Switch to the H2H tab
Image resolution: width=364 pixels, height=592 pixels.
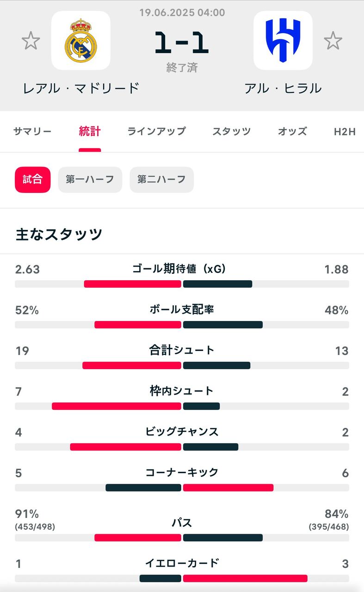coord(345,131)
